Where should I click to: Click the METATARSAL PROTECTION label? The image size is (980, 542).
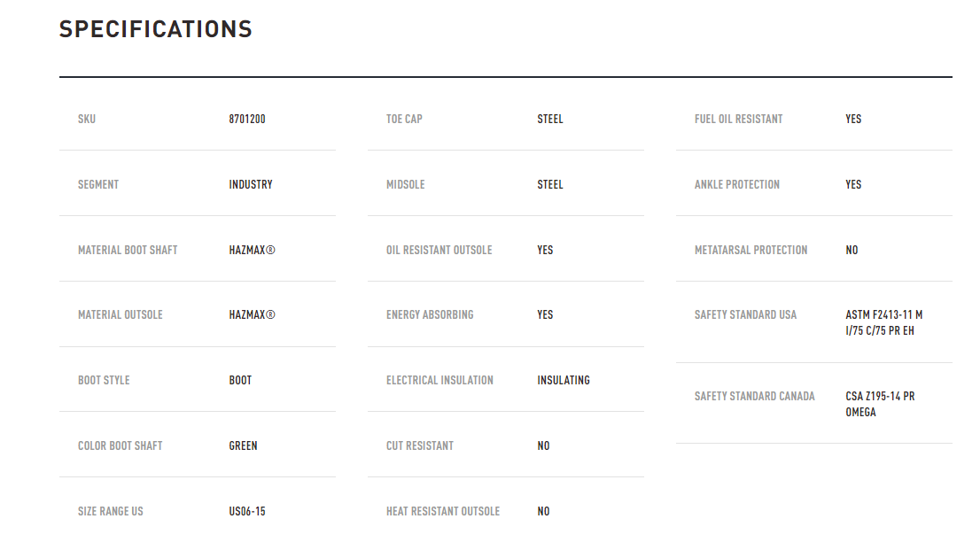pyautogui.click(x=751, y=251)
